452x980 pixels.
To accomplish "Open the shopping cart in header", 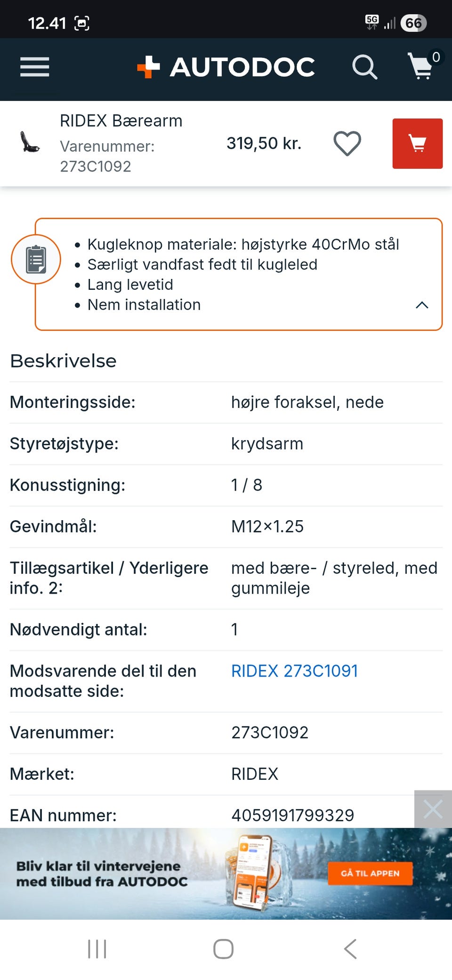I will [x=421, y=66].
